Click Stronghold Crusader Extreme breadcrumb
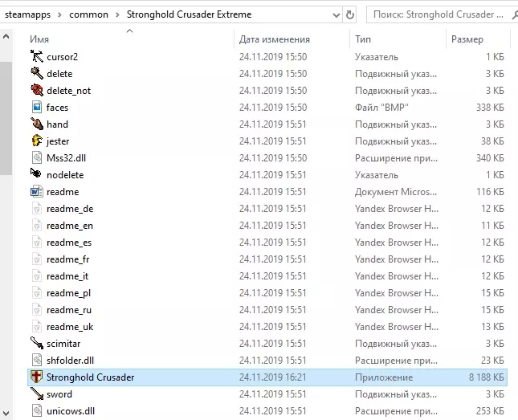Screen dimensions: 518x420 (x=189, y=14)
